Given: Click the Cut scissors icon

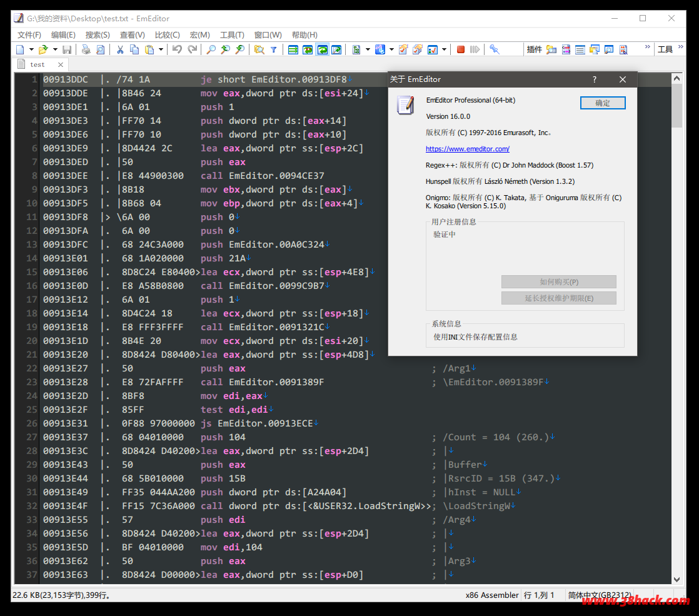Looking at the screenshot, I should click(x=120, y=49).
